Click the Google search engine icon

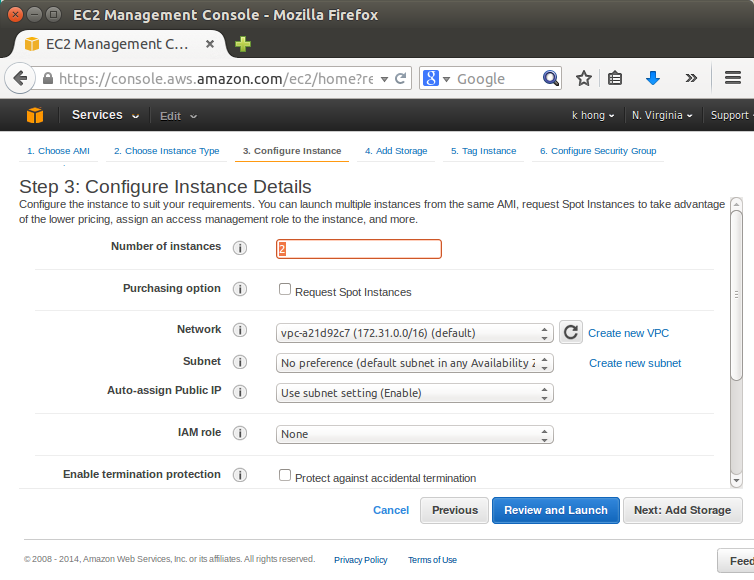(431, 78)
